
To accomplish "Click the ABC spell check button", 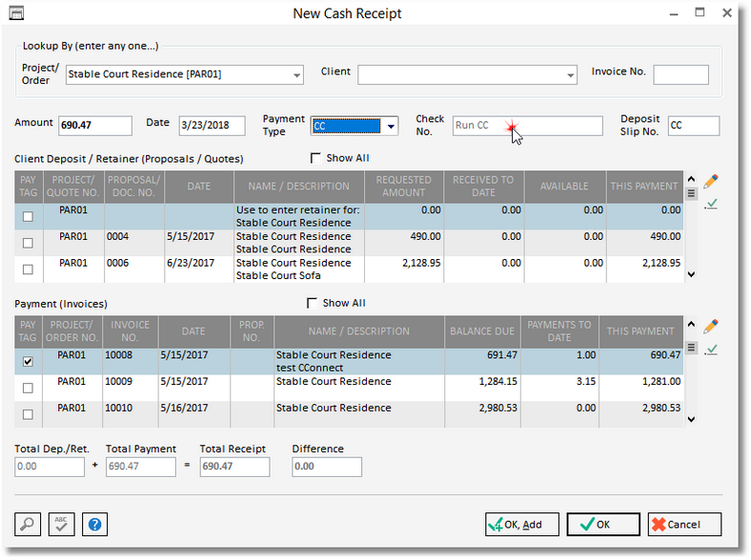I will point(61,524).
